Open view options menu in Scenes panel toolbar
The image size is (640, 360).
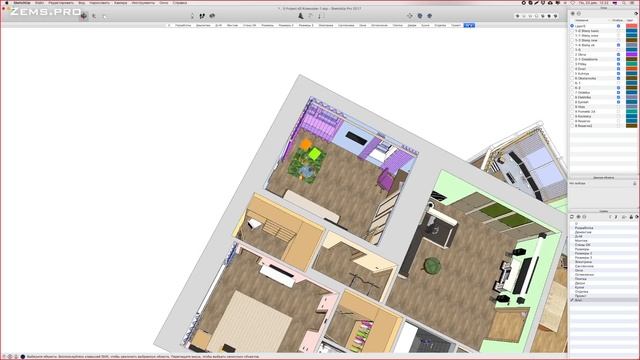pos(624,217)
